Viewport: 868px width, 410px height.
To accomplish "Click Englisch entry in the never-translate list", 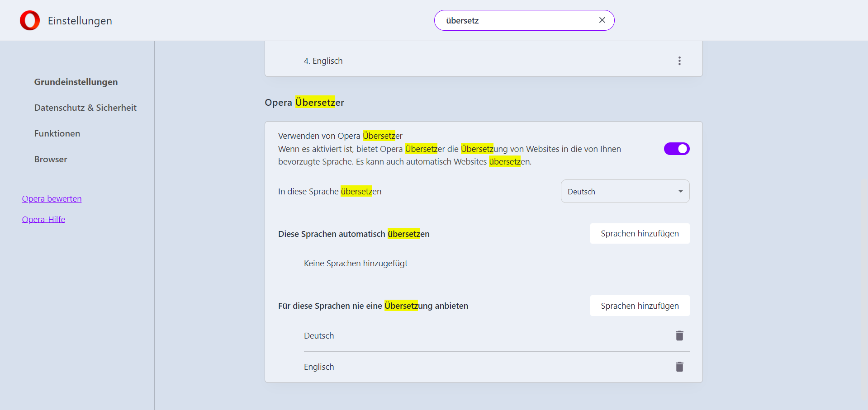I will [x=319, y=367].
